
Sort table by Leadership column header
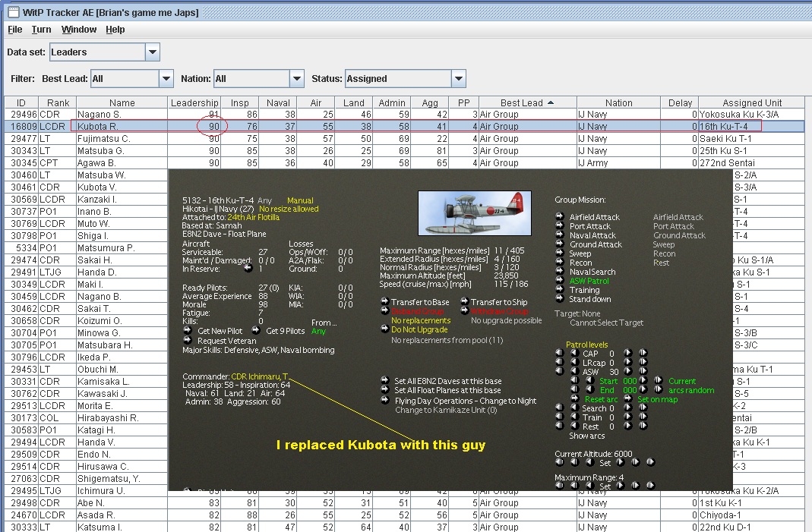194,103
